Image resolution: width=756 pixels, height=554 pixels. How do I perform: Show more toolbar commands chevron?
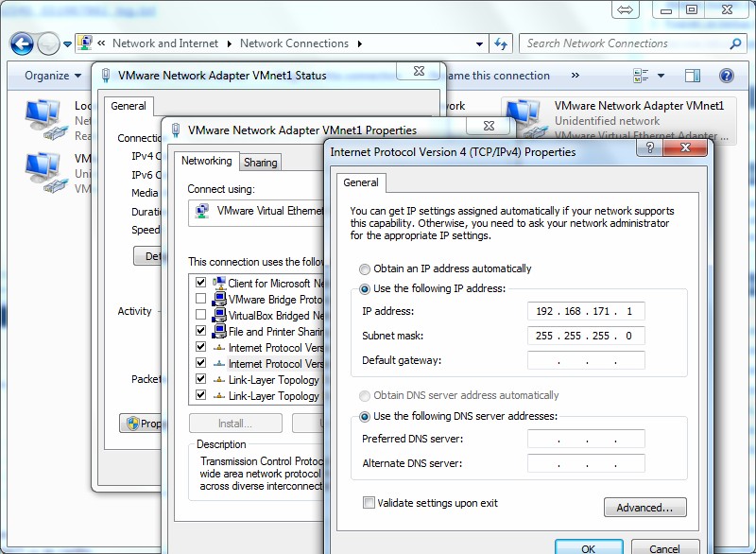pos(575,76)
